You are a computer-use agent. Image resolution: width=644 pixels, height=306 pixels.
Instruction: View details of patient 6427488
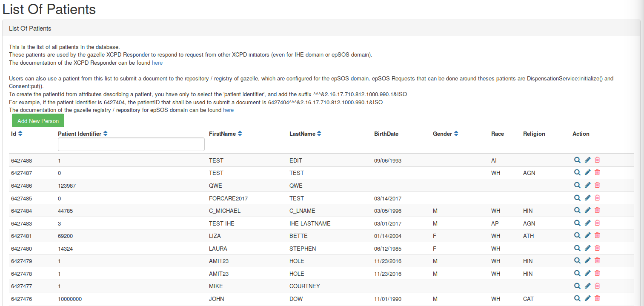click(x=577, y=160)
